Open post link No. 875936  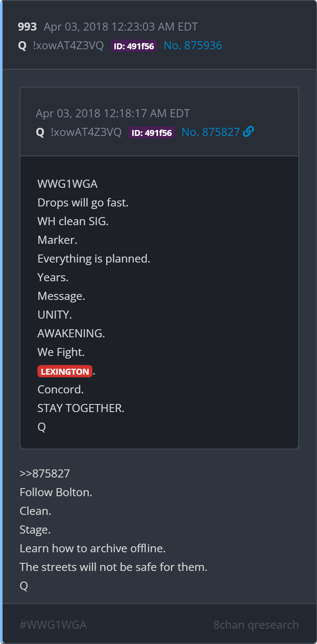193,45
